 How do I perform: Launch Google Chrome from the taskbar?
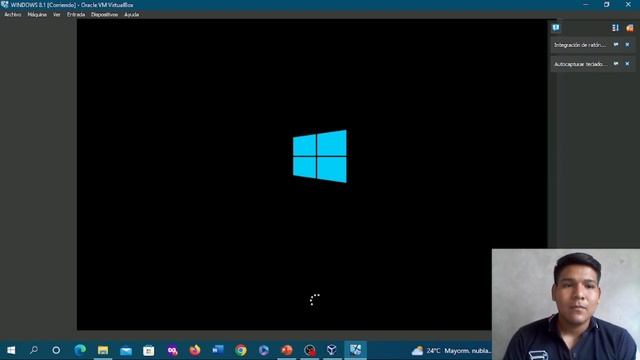click(241, 350)
